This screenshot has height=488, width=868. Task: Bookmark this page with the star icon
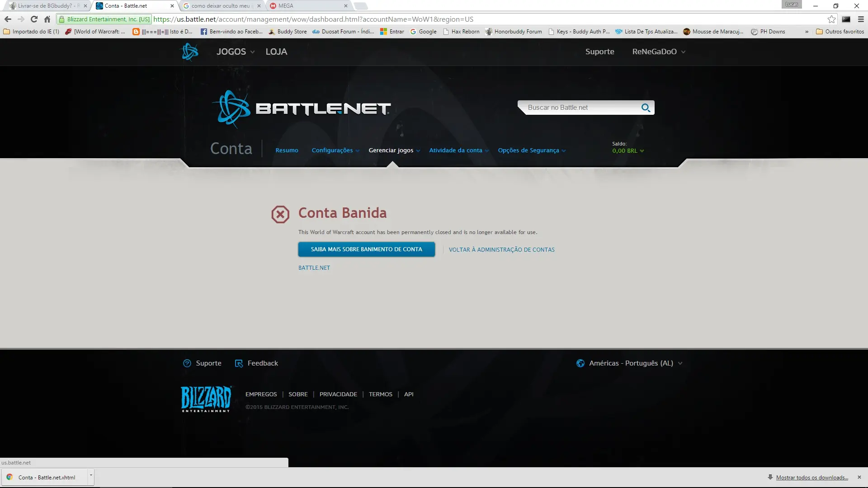click(831, 19)
